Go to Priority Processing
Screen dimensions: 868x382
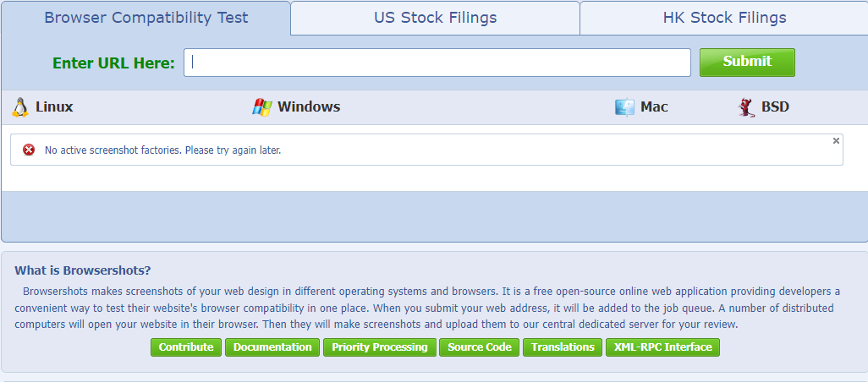(x=380, y=347)
